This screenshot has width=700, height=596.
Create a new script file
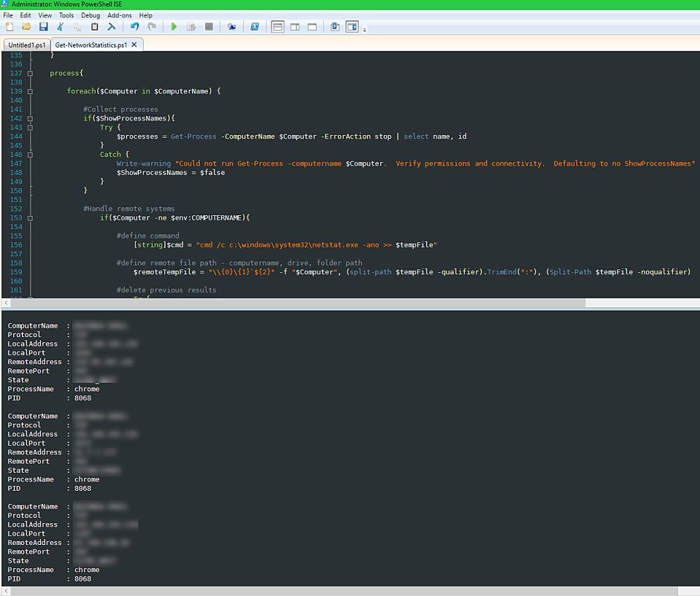point(9,26)
